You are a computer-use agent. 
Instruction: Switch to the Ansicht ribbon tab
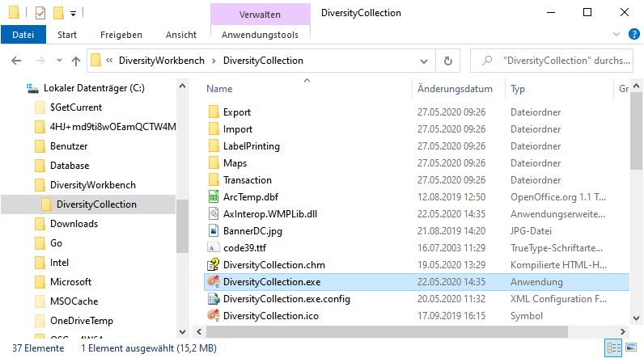click(180, 35)
